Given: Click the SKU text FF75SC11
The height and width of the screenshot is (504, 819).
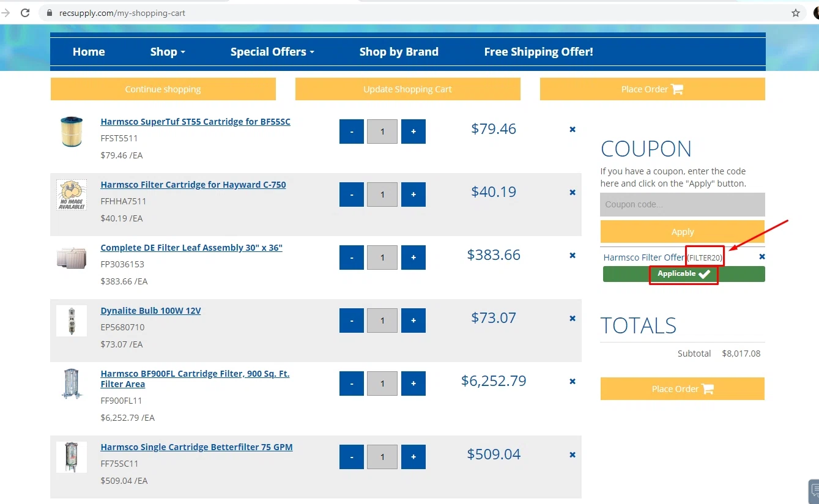Looking at the screenshot, I should click(119, 464).
